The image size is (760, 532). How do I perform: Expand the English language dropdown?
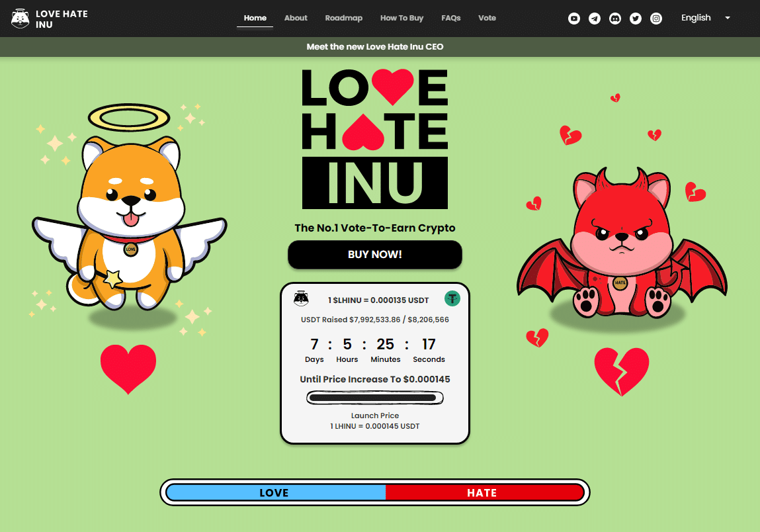tap(696, 18)
